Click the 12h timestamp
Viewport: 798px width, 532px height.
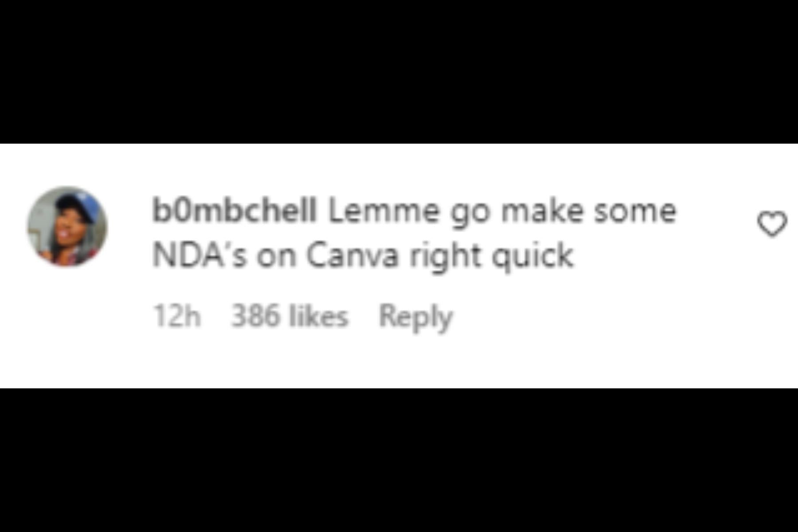[x=176, y=316]
